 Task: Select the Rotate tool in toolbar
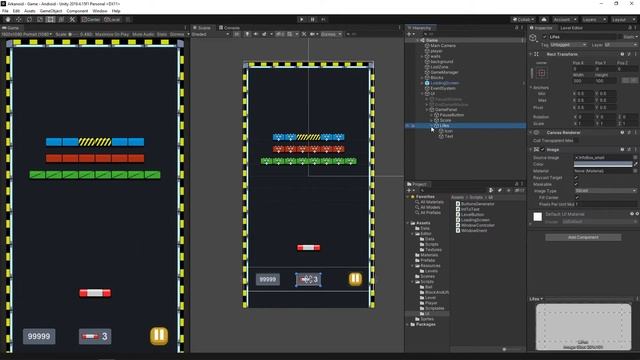pyautogui.click(x=29, y=19)
